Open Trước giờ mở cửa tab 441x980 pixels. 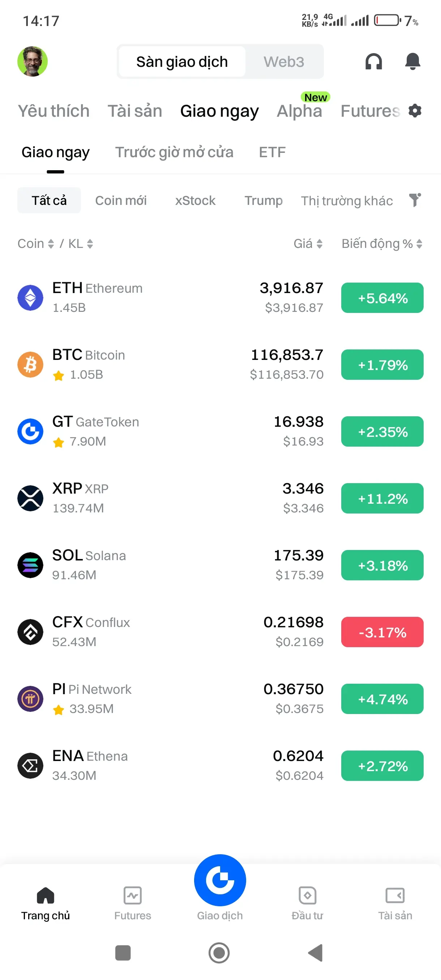tap(174, 152)
